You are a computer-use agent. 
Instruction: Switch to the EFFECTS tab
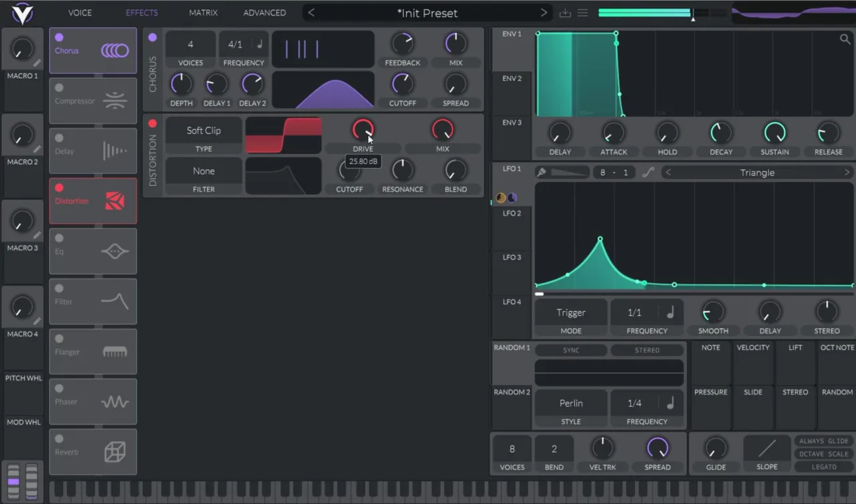click(x=142, y=13)
